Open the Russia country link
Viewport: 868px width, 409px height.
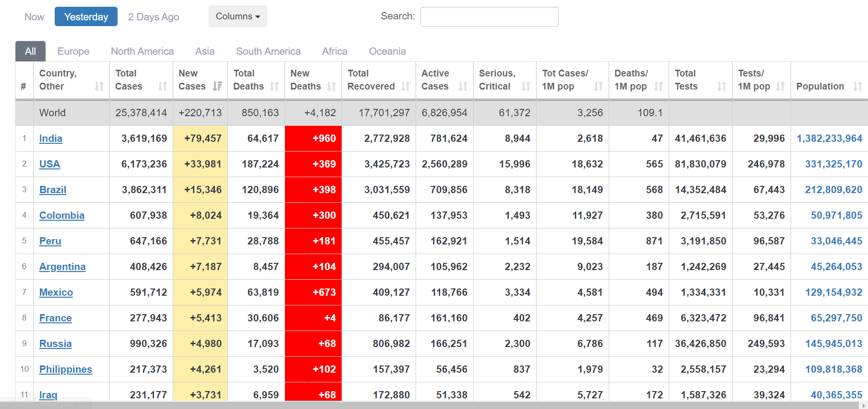[56, 344]
